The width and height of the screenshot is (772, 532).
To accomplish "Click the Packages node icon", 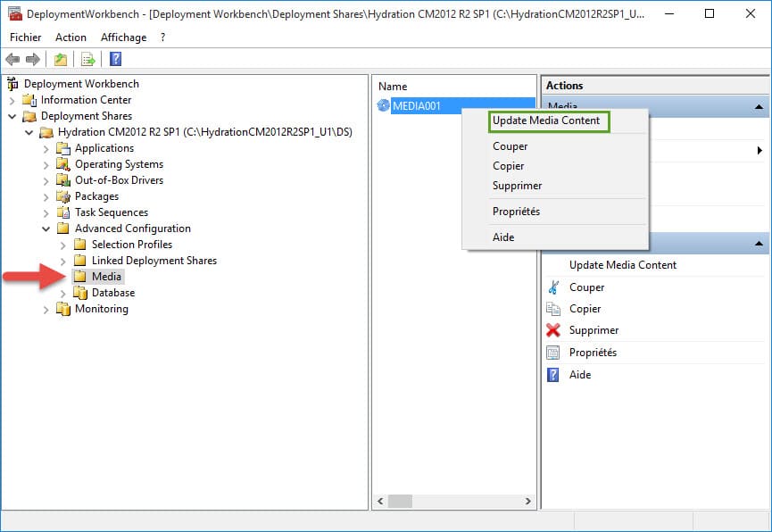I will click(63, 196).
